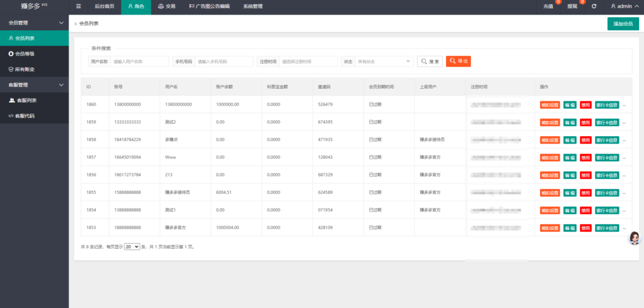Click 禁用 for member ID 1855
Screen dimensions: 644x308
(x=586, y=192)
